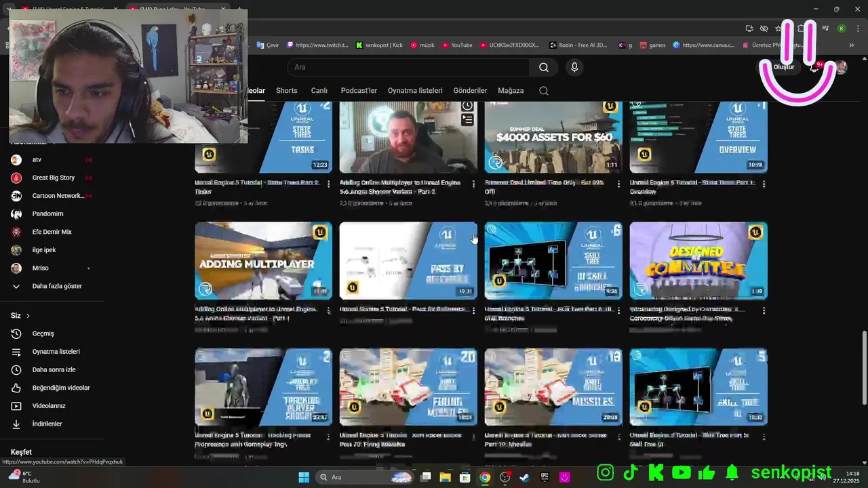Add Adding Online Multiplayer Part 2 to queue
Screen dimensions: 868x488
[467, 120]
